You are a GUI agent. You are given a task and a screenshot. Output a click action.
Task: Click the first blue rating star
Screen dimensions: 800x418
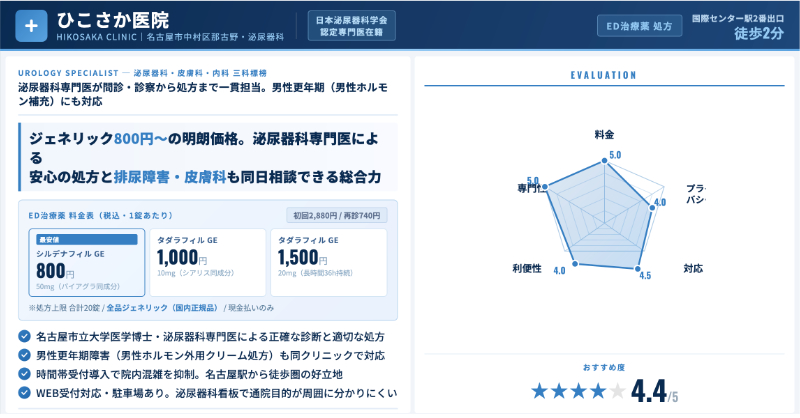pyautogui.click(x=540, y=391)
